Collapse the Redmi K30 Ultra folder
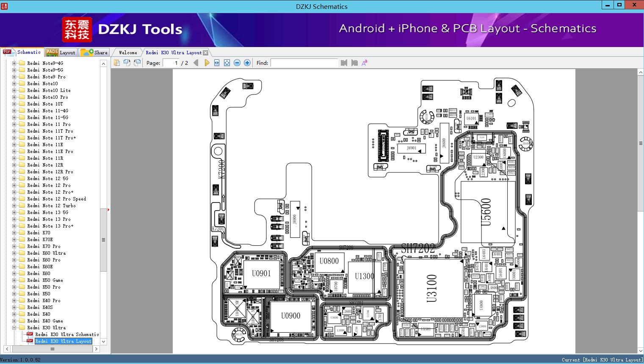This screenshot has width=644, height=364. [14, 328]
